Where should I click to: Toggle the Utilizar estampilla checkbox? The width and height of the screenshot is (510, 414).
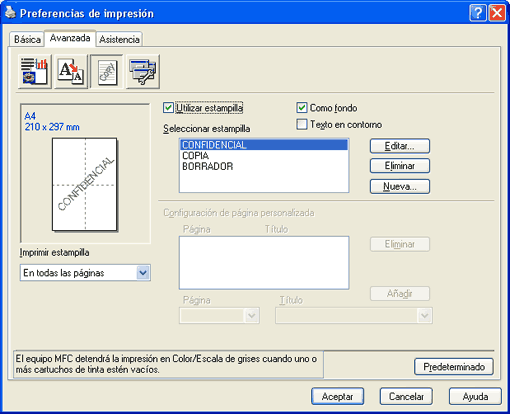pos(168,108)
